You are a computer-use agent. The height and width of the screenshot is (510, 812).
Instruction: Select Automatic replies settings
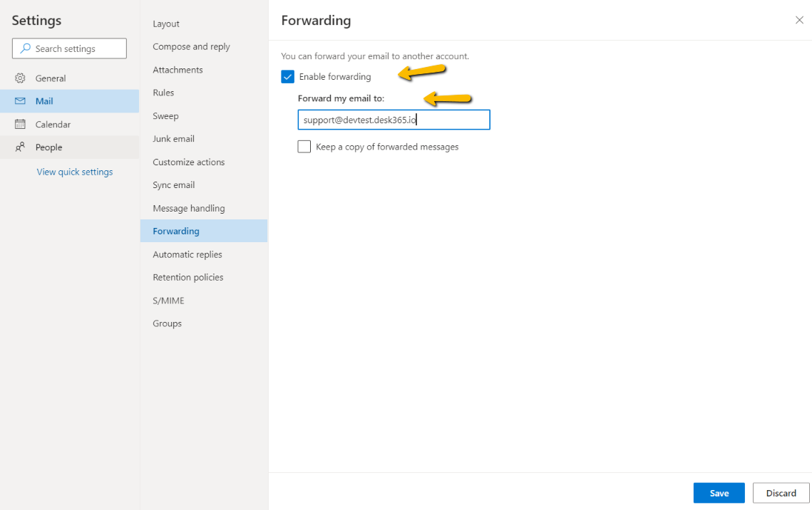click(187, 254)
